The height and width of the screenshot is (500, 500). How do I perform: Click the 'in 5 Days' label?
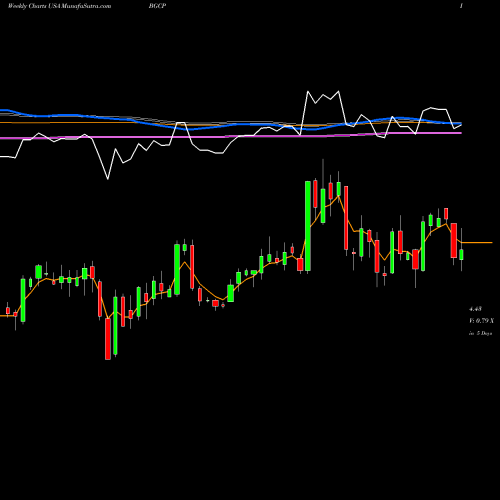coord(480,333)
